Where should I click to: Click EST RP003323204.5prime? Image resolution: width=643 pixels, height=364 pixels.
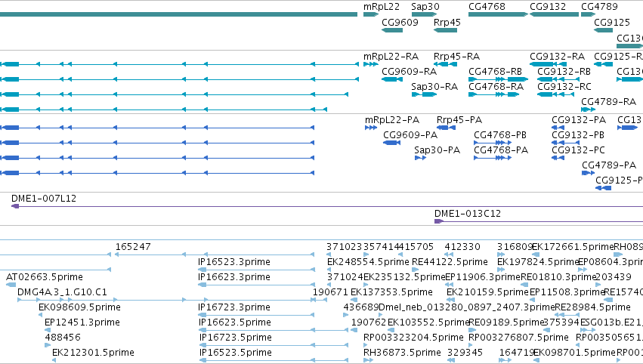pos(413,338)
